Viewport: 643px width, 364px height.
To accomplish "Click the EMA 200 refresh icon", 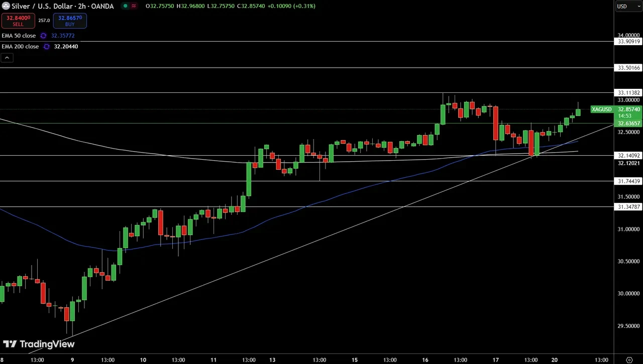I will (x=46, y=46).
